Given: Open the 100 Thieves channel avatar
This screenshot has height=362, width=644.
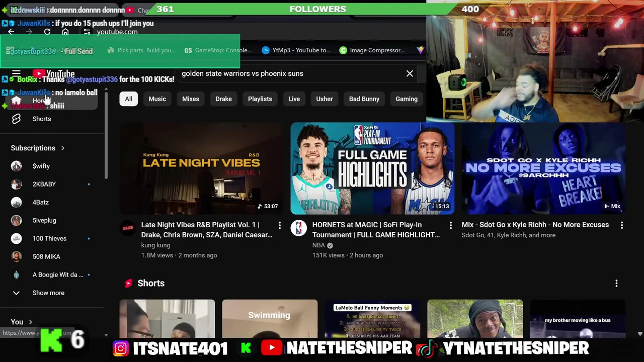Looking at the screenshot, I should point(16,238).
